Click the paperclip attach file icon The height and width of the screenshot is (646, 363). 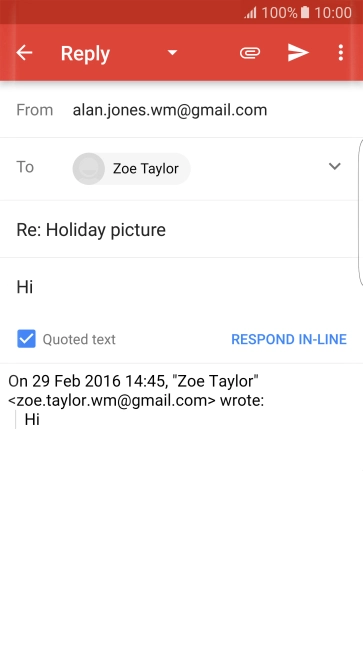coord(250,53)
